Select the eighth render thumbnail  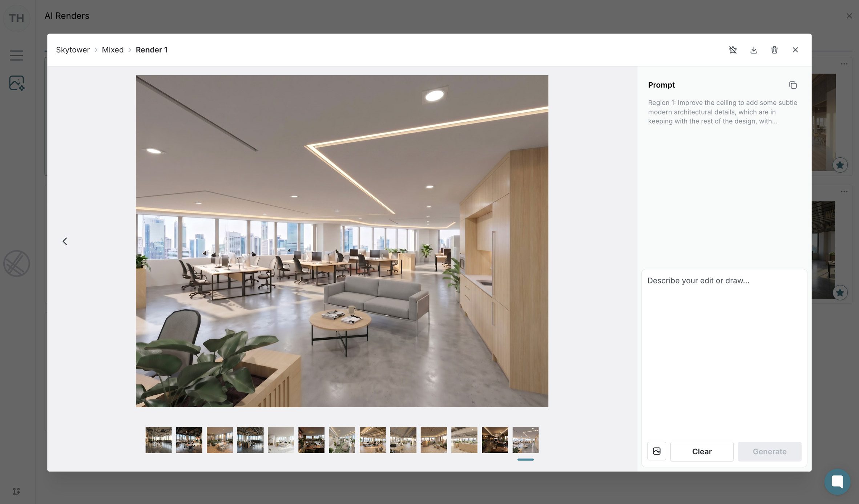373,440
